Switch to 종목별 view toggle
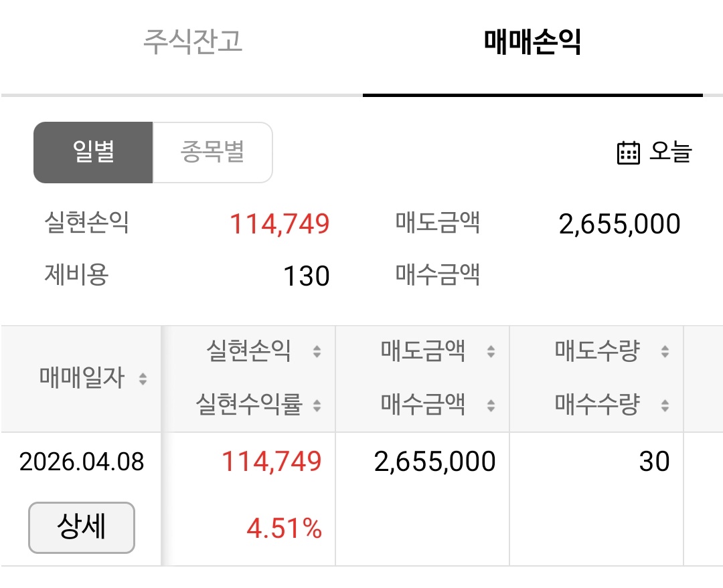This screenshot has width=723, height=588. (212, 153)
